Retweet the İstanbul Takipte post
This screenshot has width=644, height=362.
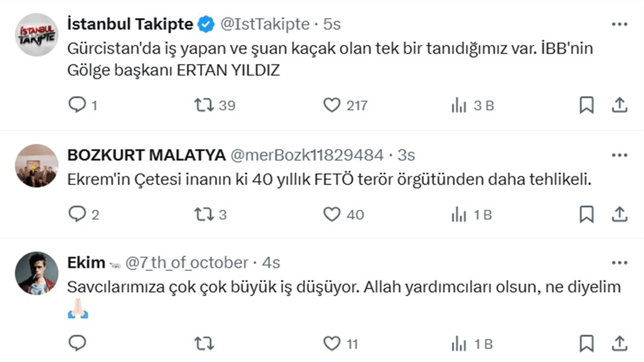tap(204, 105)
